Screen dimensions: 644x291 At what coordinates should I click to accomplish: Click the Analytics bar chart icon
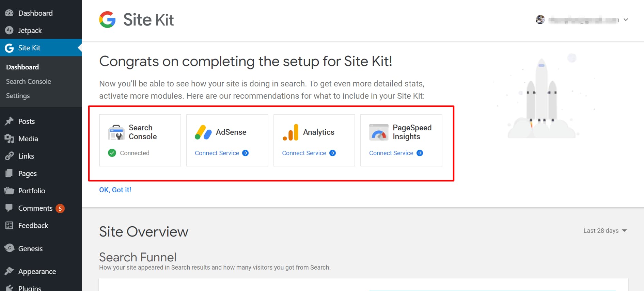click(x=290, y=132)
